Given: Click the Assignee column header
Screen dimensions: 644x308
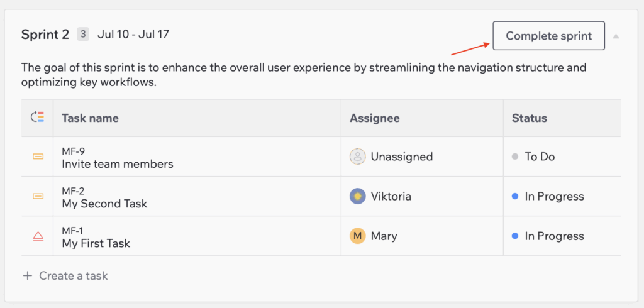Looking at the screenshot, I should point(375,118).
